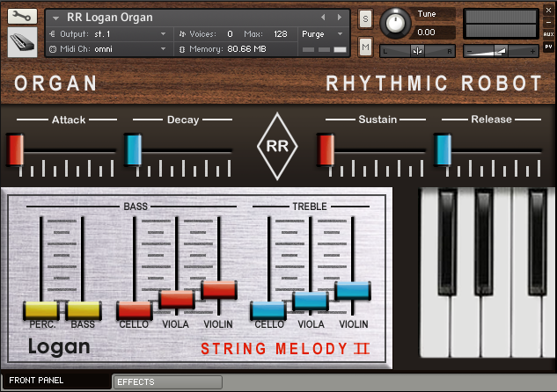Click the Attack red slider handle
The image size is (557, 392).
tap(15, 149)
